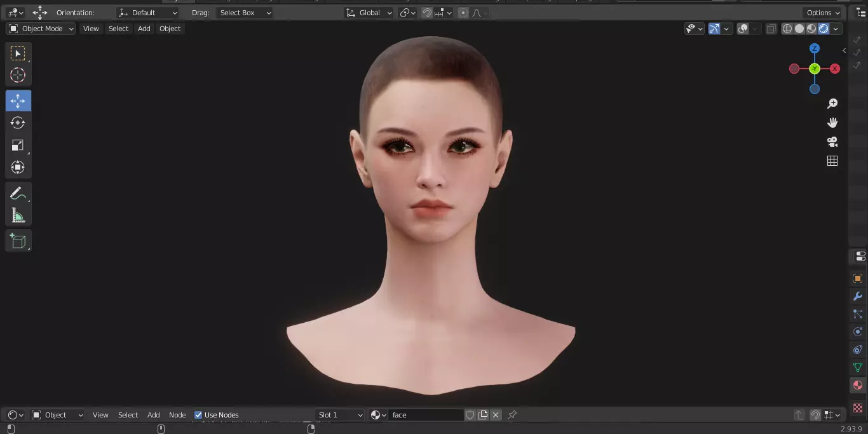Open the Material properties tab
868x434 pixels.
pos(858,385)
